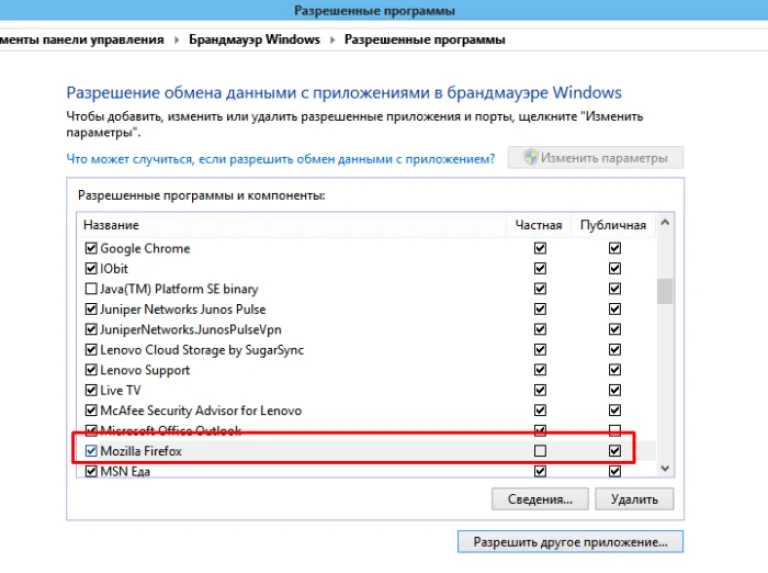Click the Название column header
The image size is (768, 573).
[x=291, y=225]
